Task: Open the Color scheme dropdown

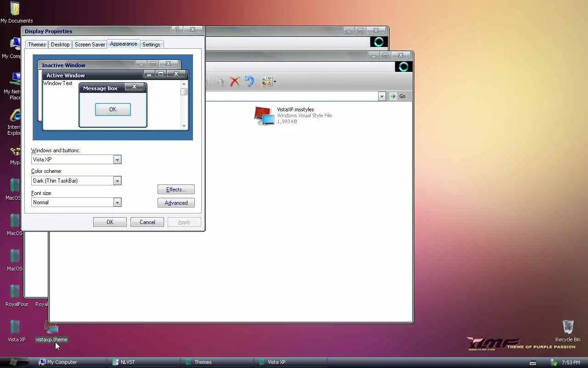Action: tap(118, 181)
